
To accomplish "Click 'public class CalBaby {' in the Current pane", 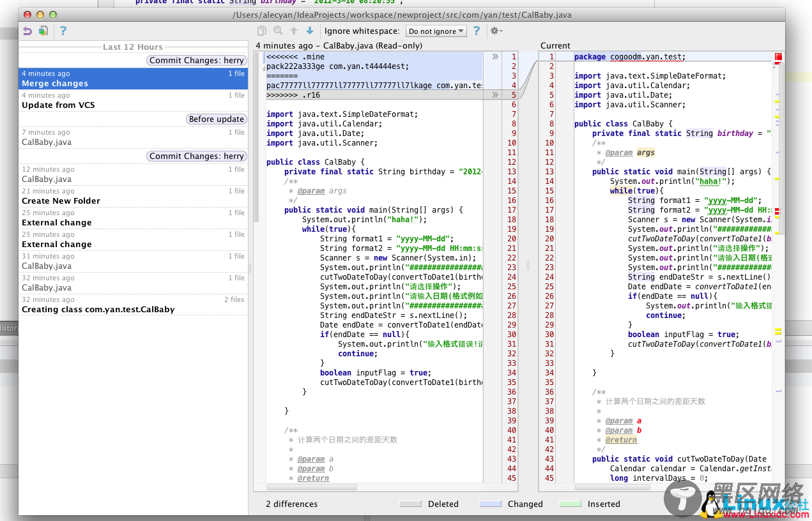I will tap(624, 124).
